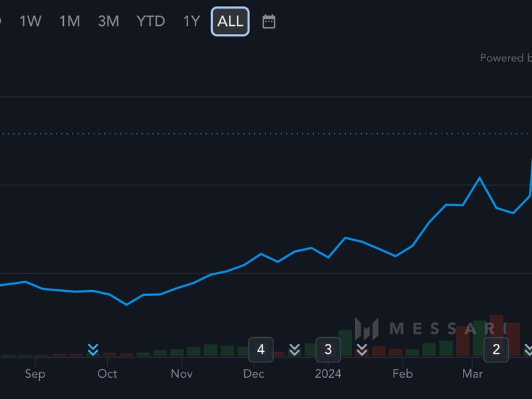Switch to the 1W time range
The image size is (532, 399).
[x=29, y=21]
